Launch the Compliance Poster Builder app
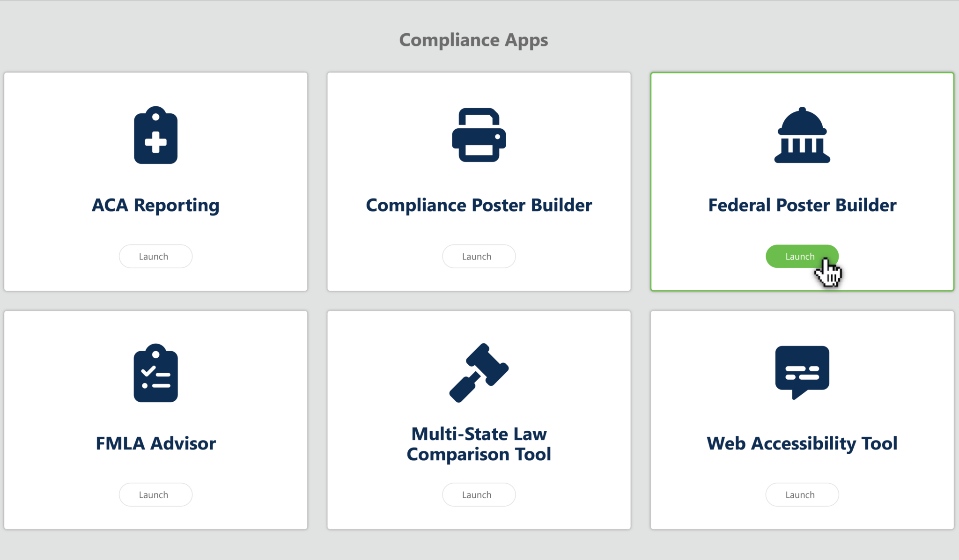The height and width of the screenshot is (560, 959). pos(479,257)
